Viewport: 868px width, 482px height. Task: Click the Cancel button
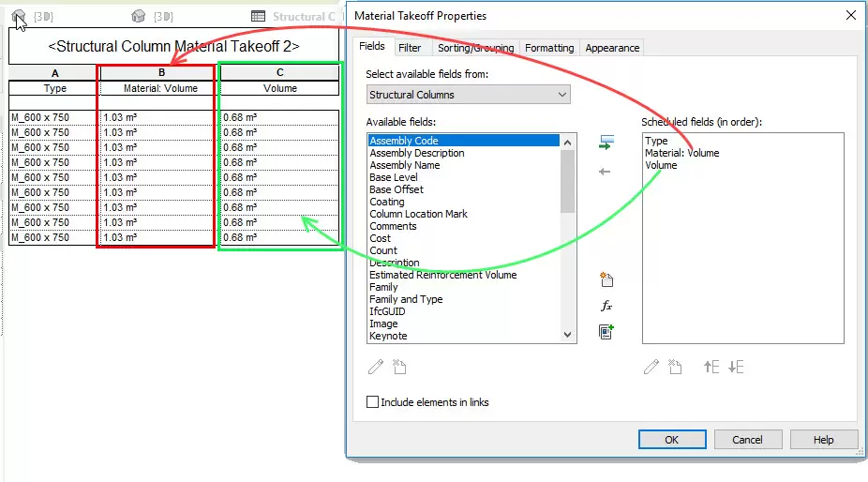tap(747, 440)
